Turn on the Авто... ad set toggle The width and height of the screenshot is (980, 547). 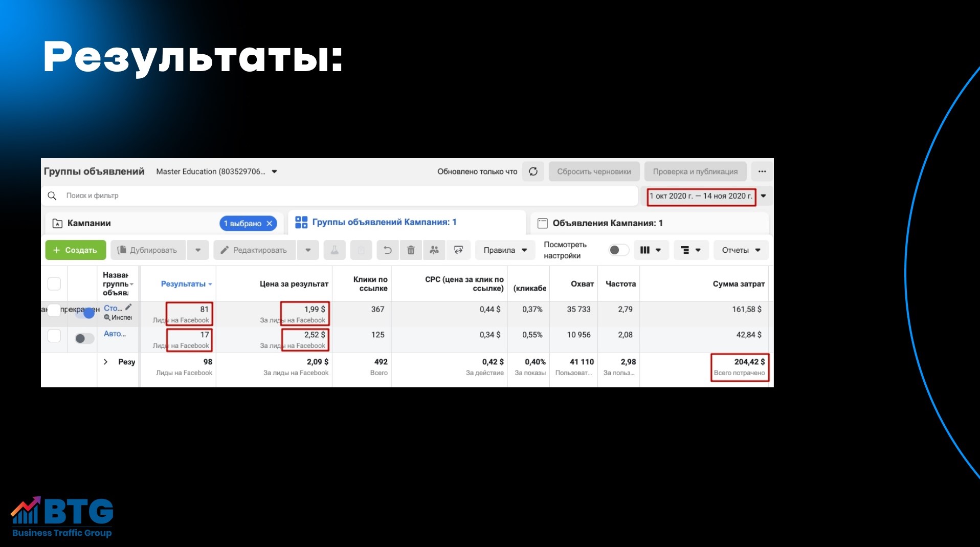(x=85, y=338)
